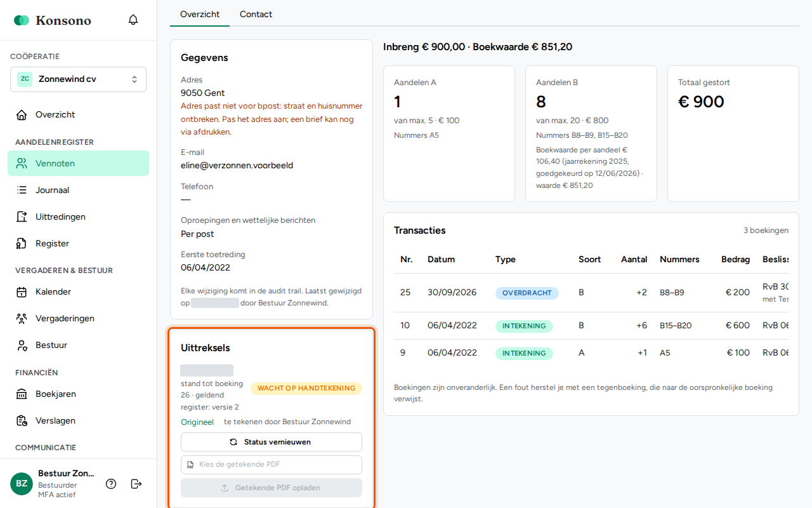
Task: Click the Intekening badge on transaction 9
Action: (524, 353)
